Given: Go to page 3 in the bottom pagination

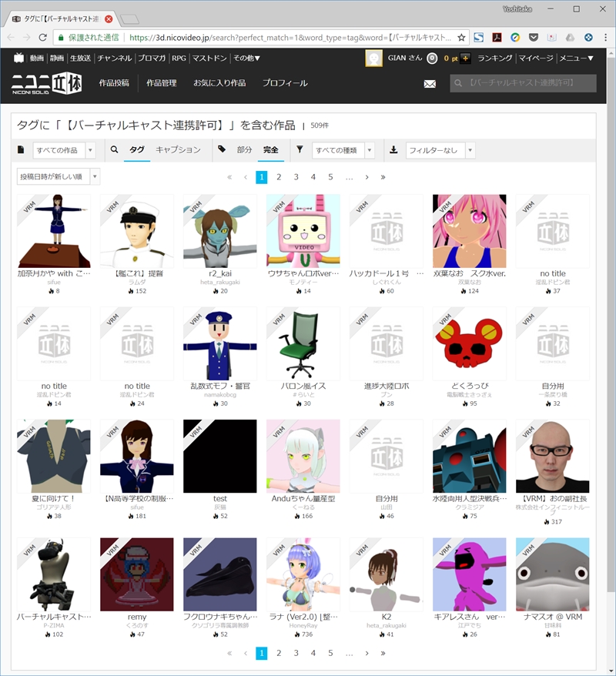Looking at the screenshot, I should coord(296,653).
